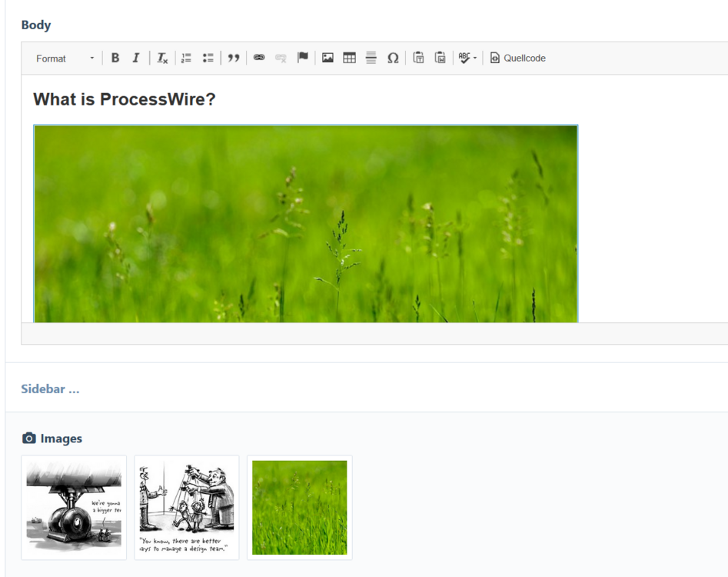The image size is (728, 577).
Task: Click Paste as plain text icon
Action: tap(418, 58)
